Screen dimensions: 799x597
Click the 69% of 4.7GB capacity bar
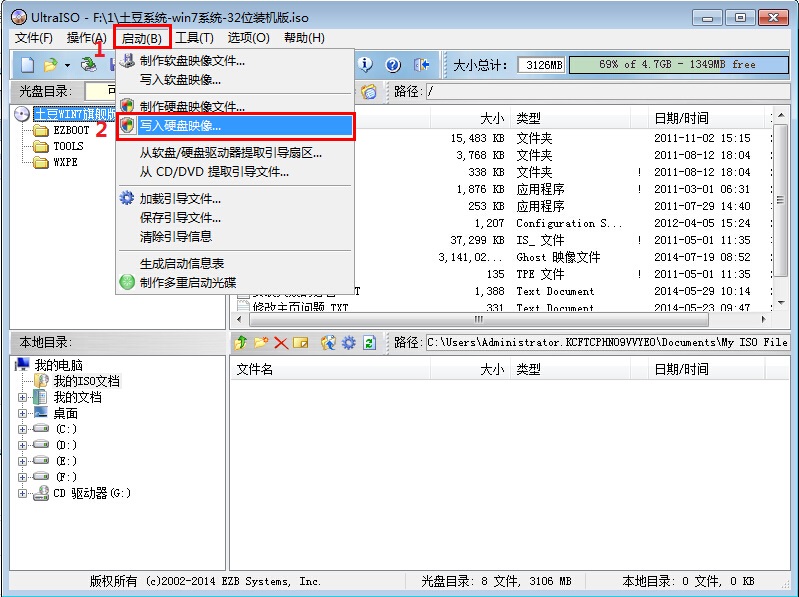click(678, 65)
